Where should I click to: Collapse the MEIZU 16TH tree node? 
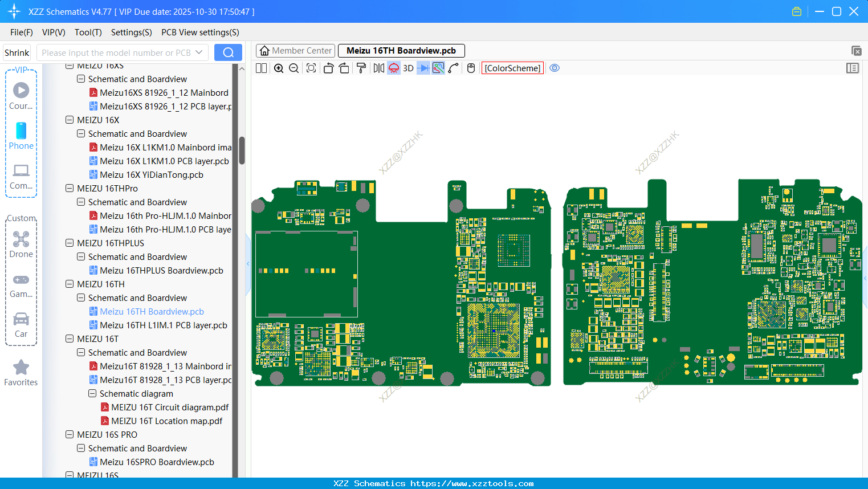pos(70,284)
